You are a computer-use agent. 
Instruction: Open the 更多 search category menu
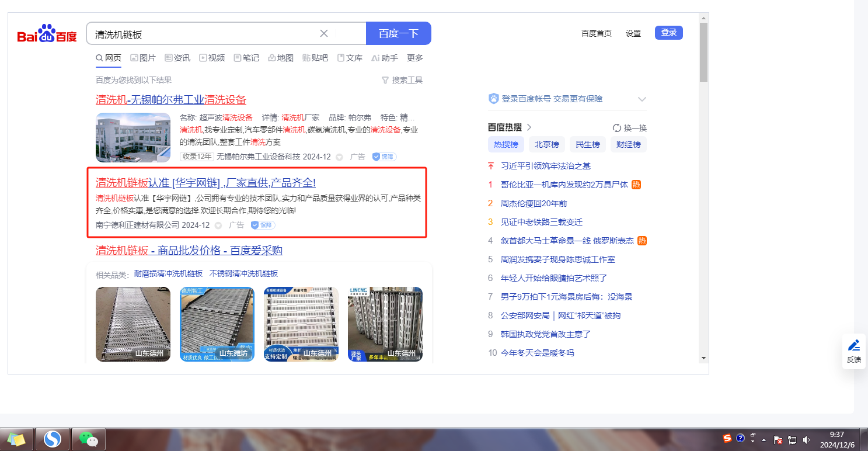(415, 58)
